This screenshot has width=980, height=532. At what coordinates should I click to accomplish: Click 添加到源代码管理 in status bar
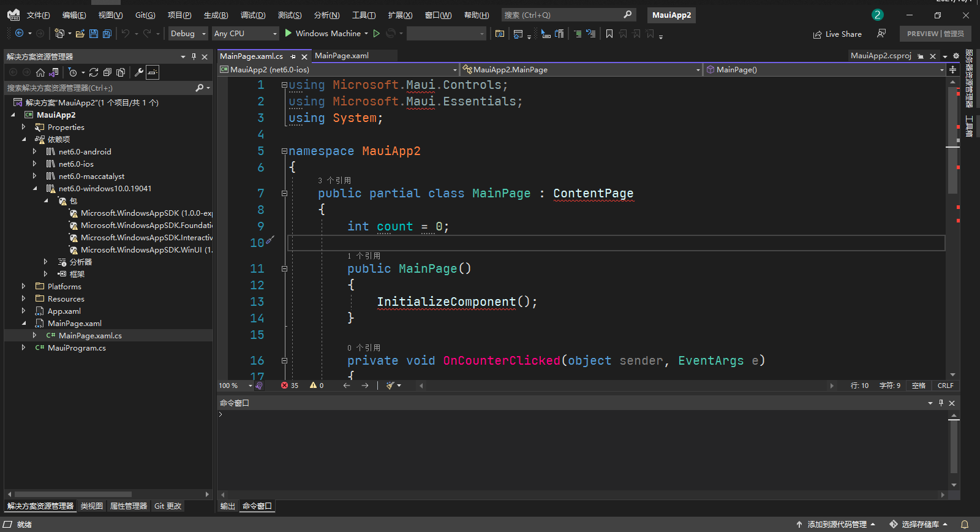836,525
